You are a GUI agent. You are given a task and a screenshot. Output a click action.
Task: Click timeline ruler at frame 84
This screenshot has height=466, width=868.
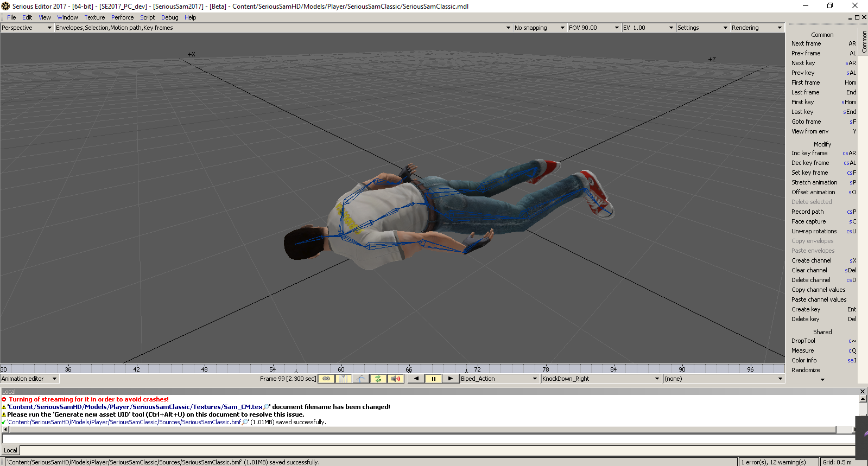tap(613, 369)
